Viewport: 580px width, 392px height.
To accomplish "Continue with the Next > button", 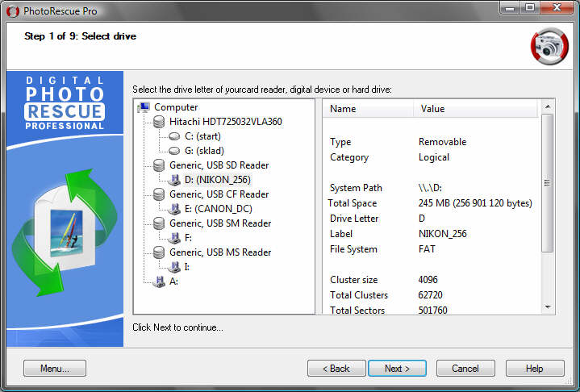I will (x=397, y=369).
